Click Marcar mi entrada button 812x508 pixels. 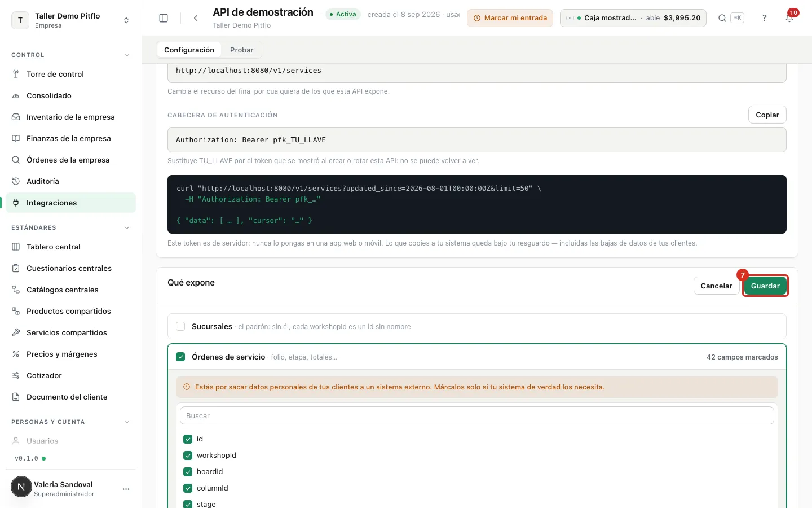pos(510,18)
